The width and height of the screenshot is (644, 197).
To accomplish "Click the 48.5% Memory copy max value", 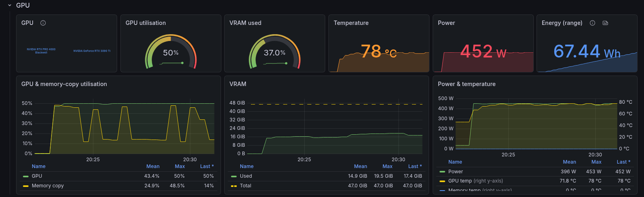I will [177, 186].
